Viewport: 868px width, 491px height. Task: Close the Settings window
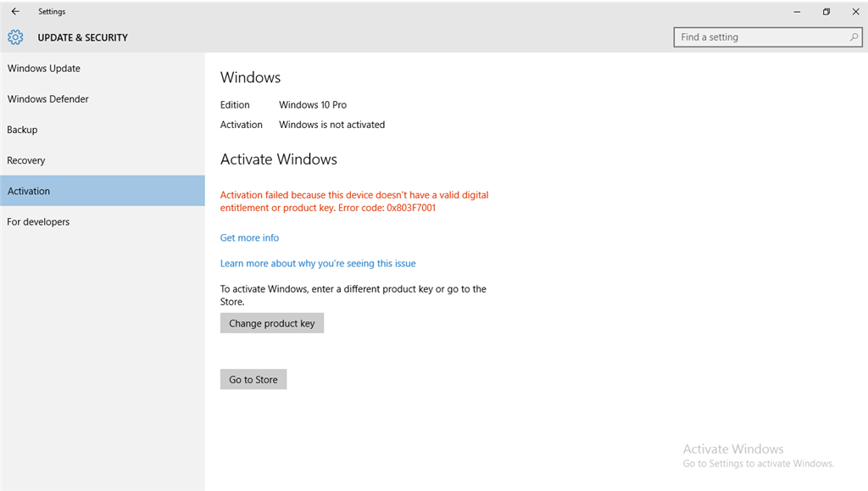(x=855, y=12)
